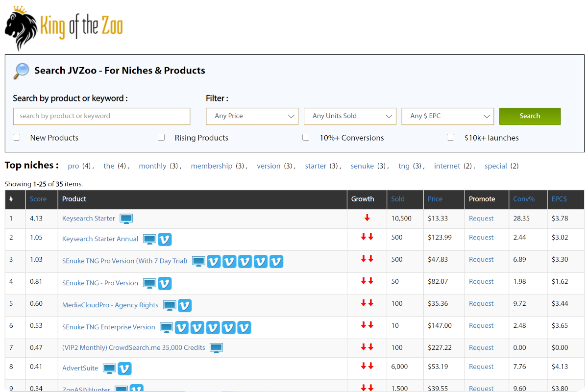This screenshot has width=588, height=392.
Task: Check the 10%+ Conversions checkbox
Action: click(x=306, y=138)
